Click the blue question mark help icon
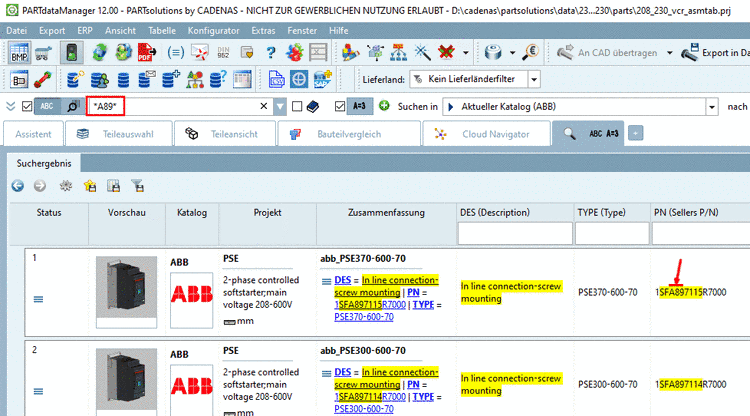 pyautogui.click(x=271, y=53)
